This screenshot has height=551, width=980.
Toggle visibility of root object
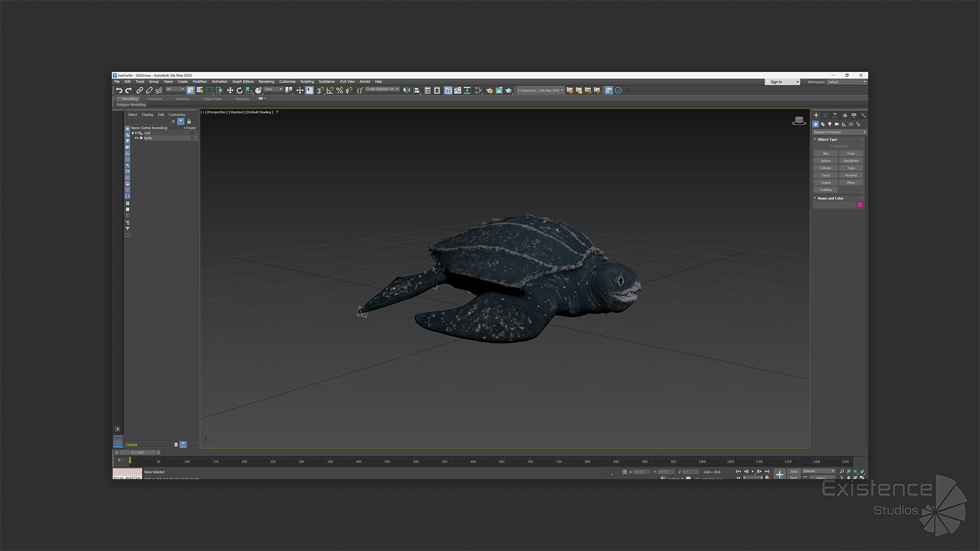pos(136,133)
